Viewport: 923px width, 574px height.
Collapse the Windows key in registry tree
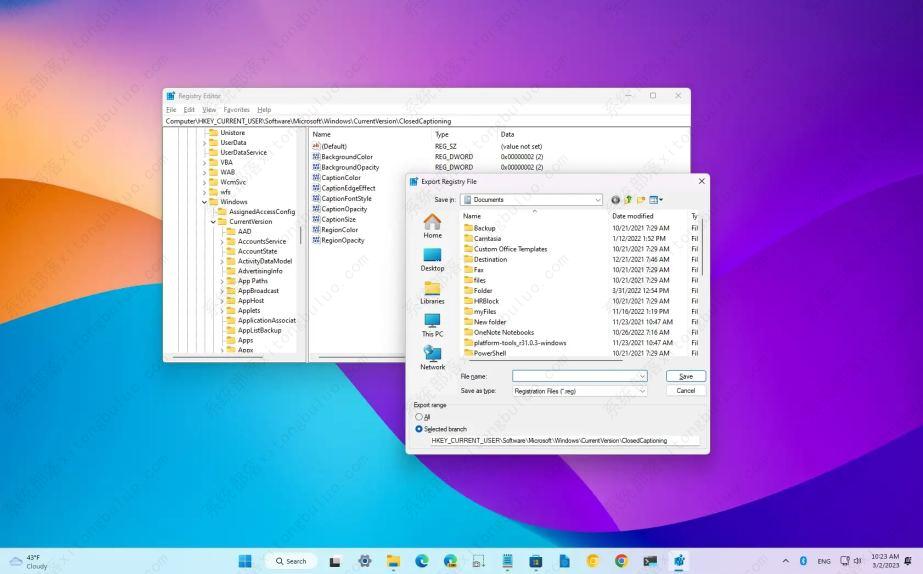coord(204,202)
